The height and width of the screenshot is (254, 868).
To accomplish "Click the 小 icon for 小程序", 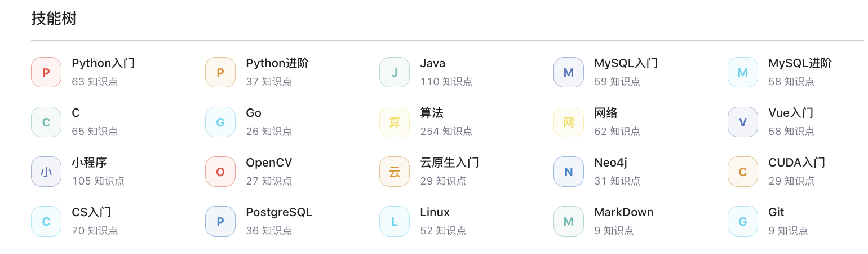I will 46,172.
